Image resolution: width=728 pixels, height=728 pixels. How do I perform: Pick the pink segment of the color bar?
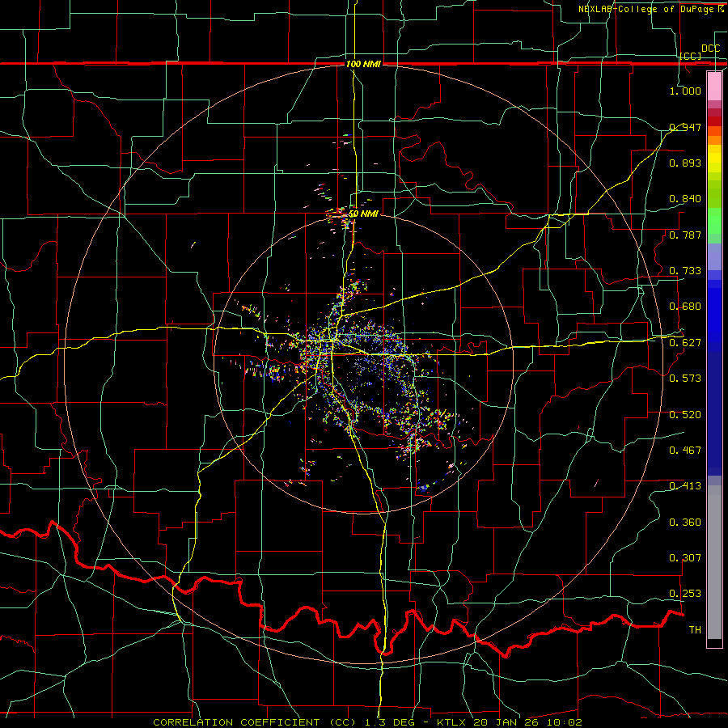click(714, 87)
